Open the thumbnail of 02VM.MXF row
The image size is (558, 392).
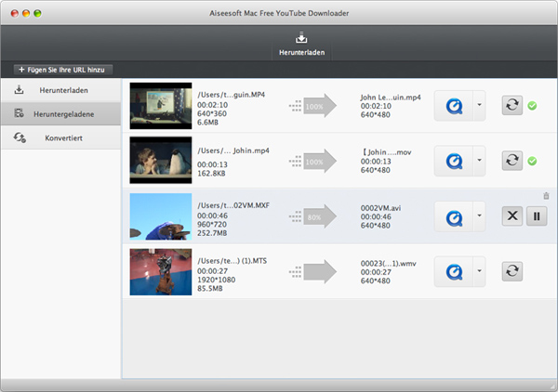coord(161,216)
